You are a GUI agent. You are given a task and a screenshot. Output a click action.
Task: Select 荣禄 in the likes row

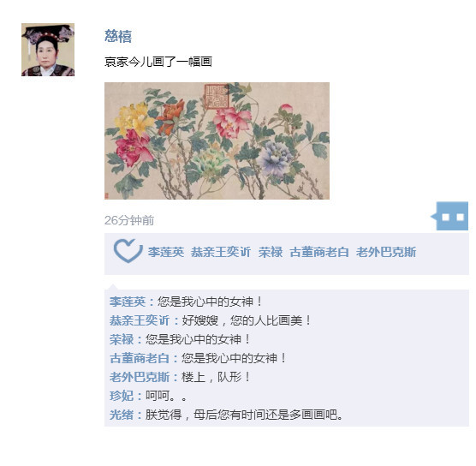271,252
